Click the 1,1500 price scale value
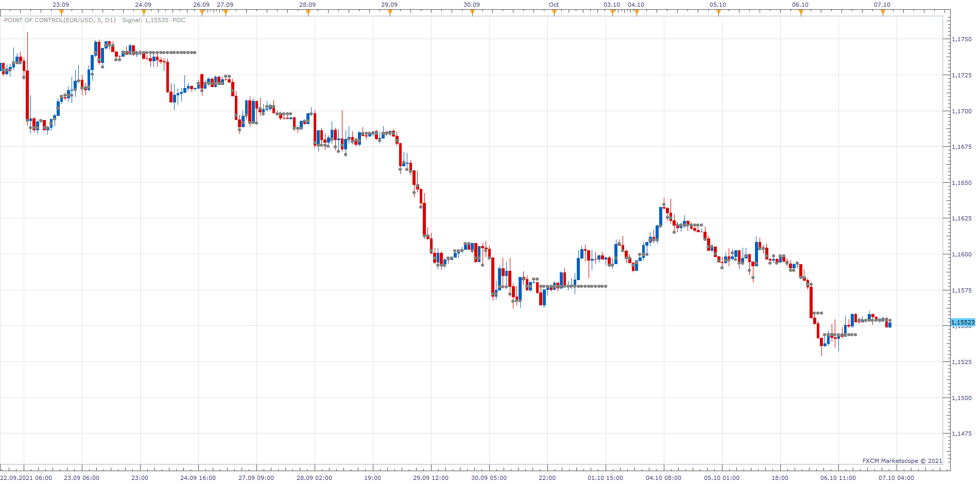The image size is (980, 484). (x=962, y=398)
